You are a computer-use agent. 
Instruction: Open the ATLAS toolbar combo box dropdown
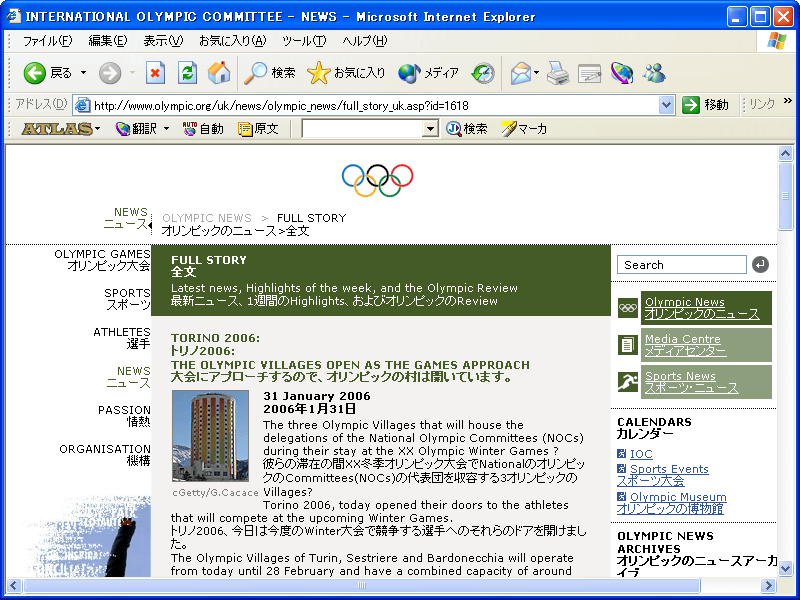click(x=430, y=129)
